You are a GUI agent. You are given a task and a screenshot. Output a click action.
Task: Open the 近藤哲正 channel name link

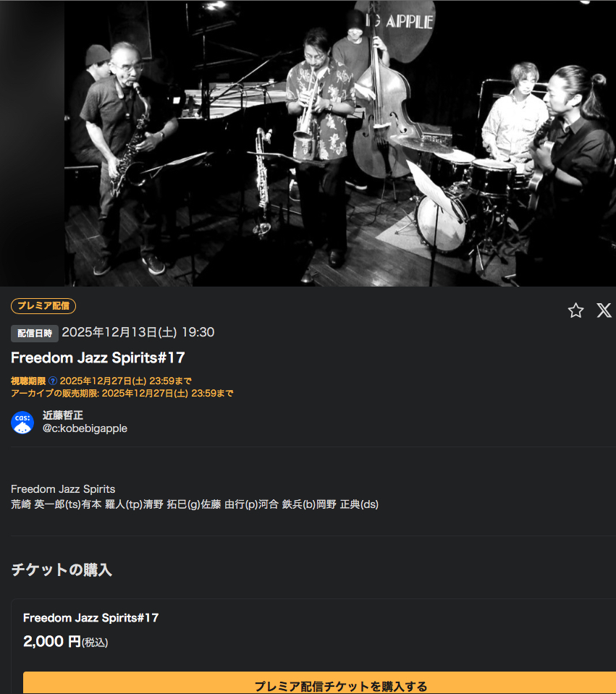(x=63, y=415)
